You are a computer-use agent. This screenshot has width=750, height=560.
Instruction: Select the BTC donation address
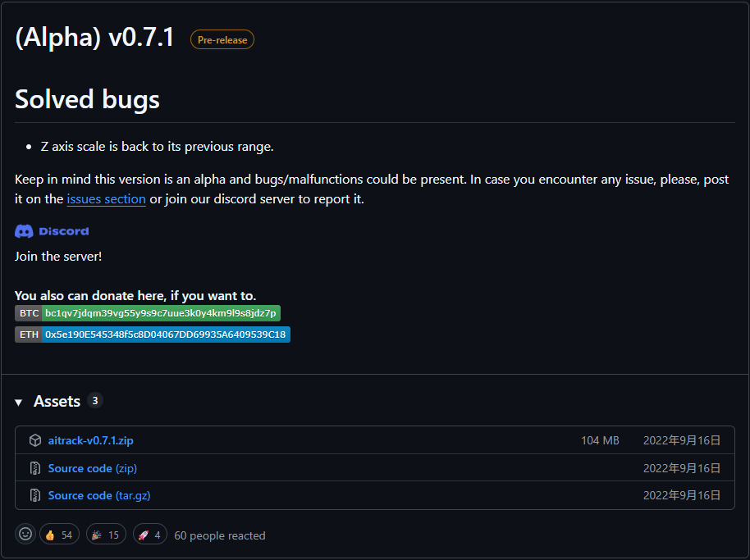[163, 312]
